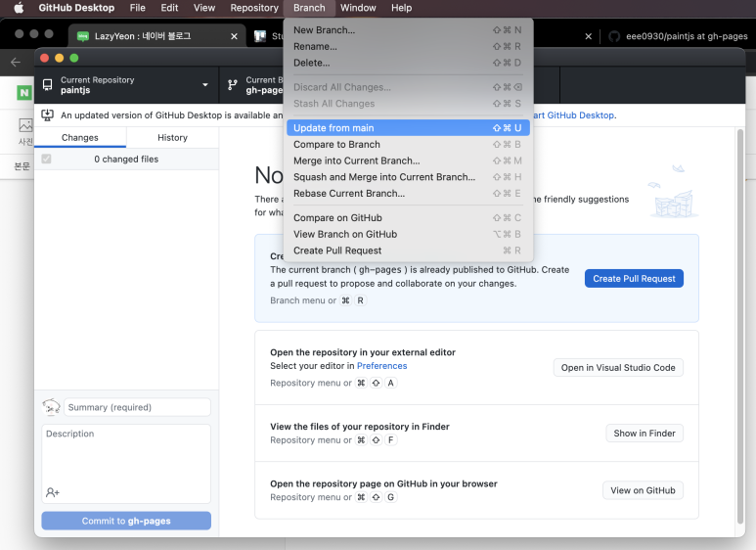Click the 사진 photo icon in browser

pos(25,131)
